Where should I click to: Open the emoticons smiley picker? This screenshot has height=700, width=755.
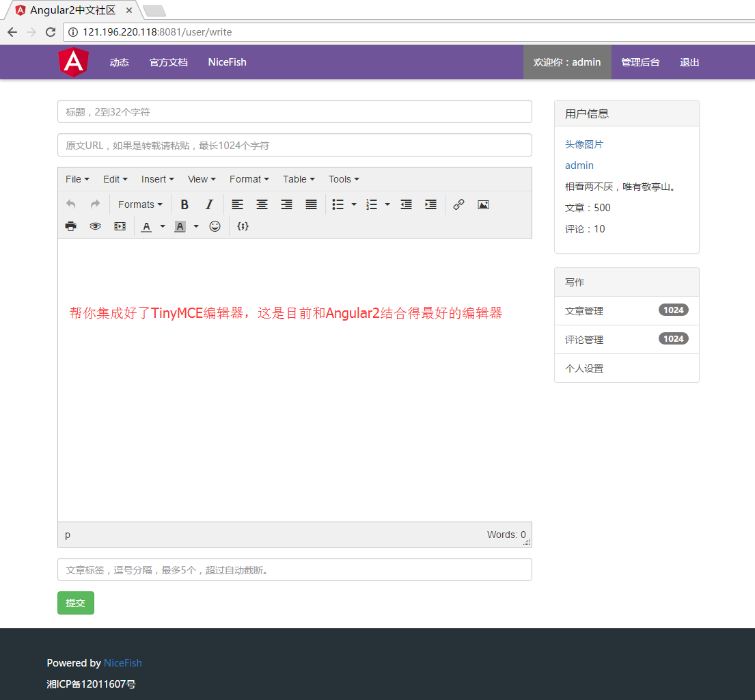pos(215,226)
